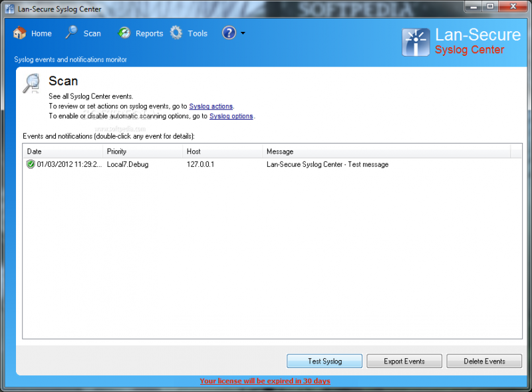532x392 pixels.
Task: Click the Tools gear icon
Action: click(x=176, y=33)
